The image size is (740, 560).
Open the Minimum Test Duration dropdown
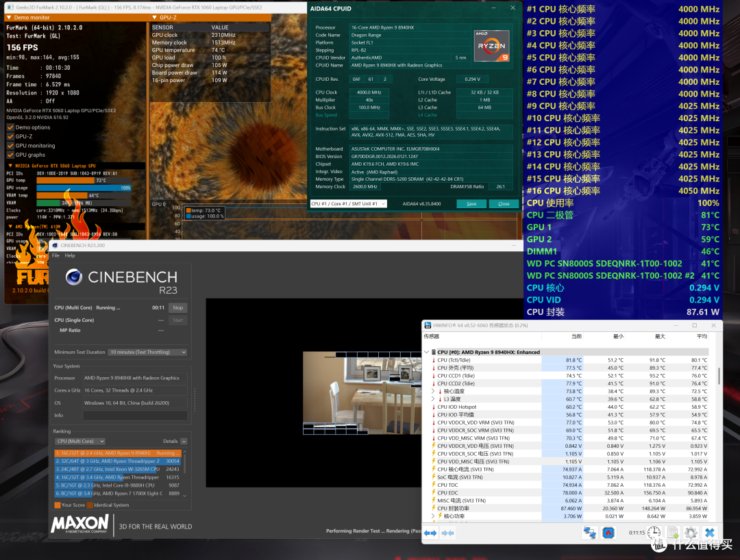click(148, 352)
